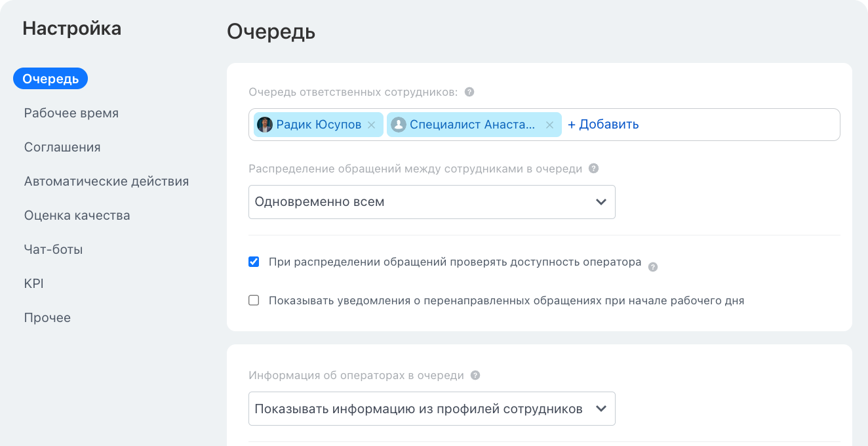Image resolution: width=868 pixels, height=446 pixels.
Task: Click Радик Юсупов avatar photo
Action: click(265, 125)
